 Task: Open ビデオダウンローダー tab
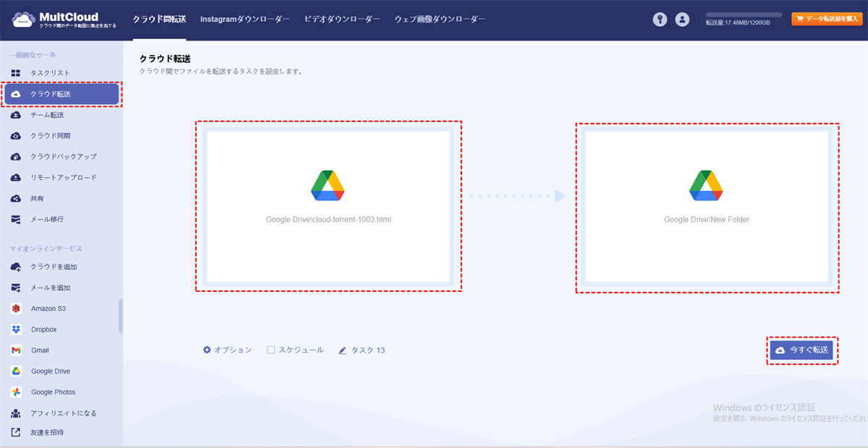pos(342,20)
